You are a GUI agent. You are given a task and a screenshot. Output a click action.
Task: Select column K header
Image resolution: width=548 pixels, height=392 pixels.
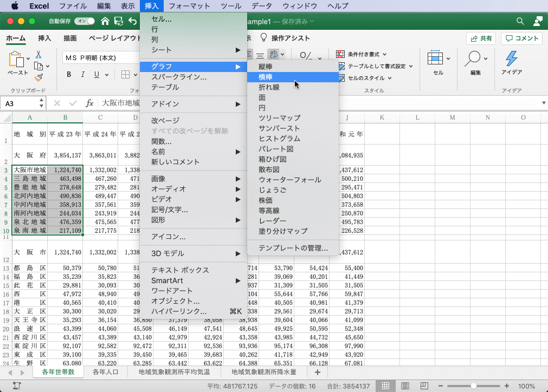[x=382, y=117]
